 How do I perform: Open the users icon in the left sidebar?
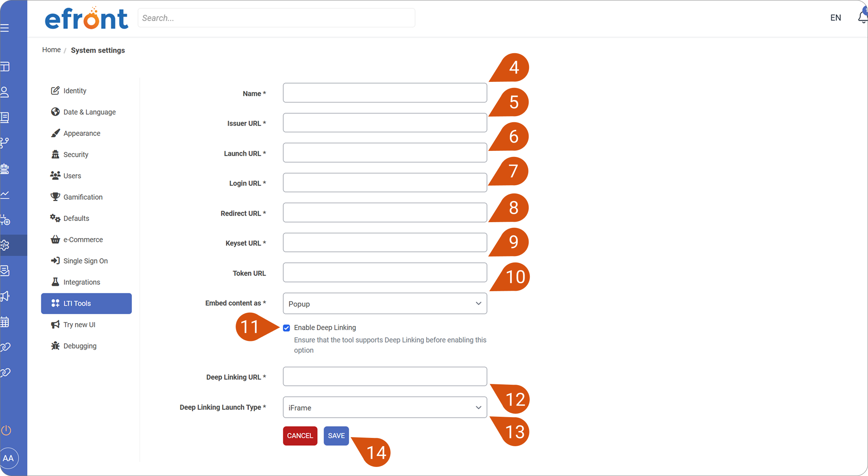[5, 92]
